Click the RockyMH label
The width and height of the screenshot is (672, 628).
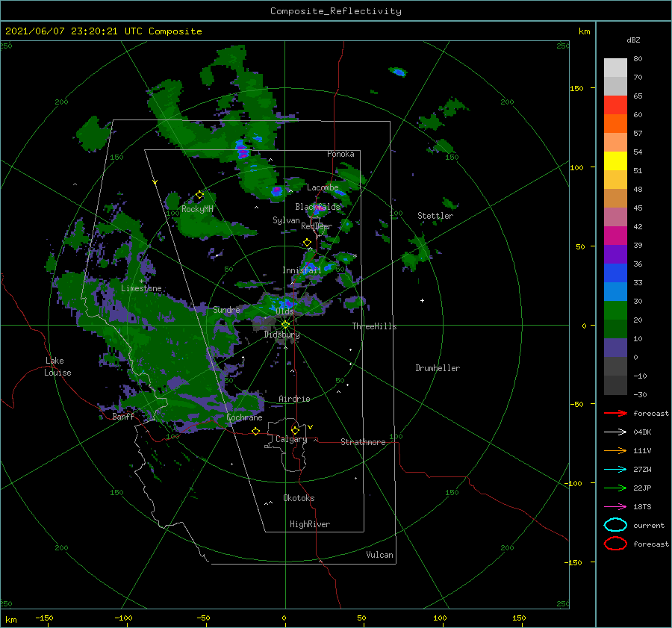click(197, 209)
